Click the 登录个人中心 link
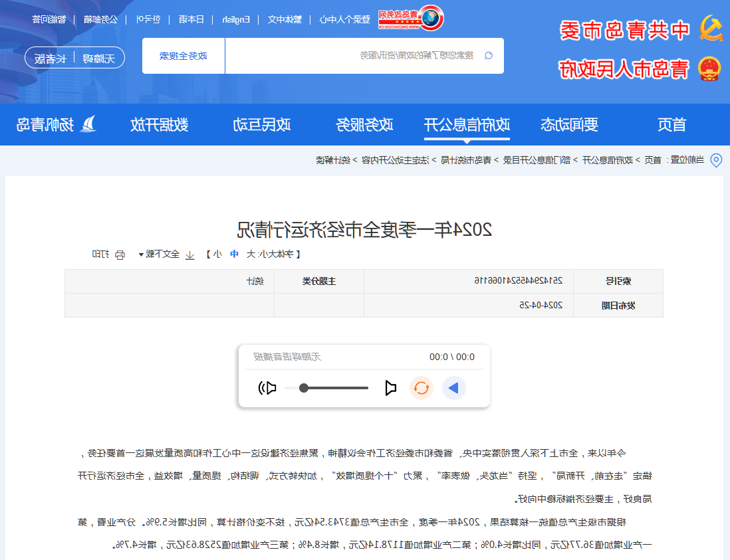The height and width of the screenshot is (560, 730). click(x=345, y=19)
